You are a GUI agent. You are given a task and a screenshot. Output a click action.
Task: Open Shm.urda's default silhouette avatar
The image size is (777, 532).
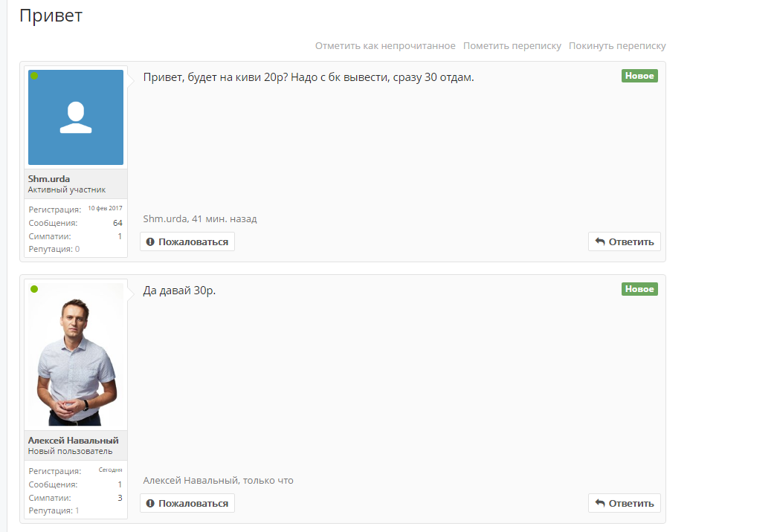(x=76, y=117)
